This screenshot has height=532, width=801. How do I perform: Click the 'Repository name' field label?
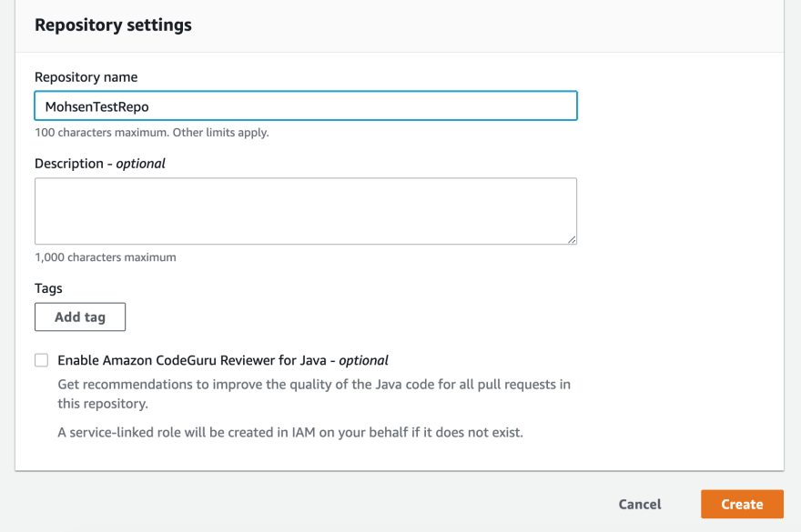coord(86,77)
